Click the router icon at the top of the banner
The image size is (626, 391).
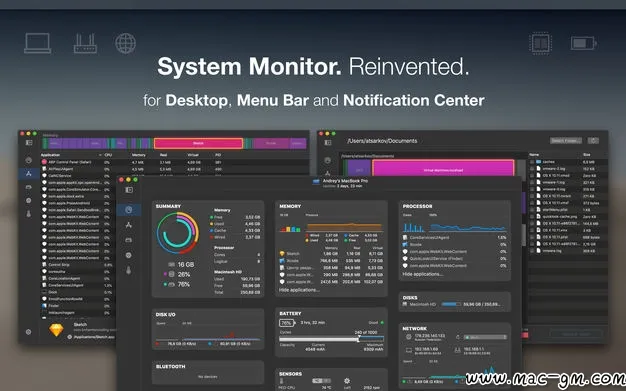[x=85, y=43]
